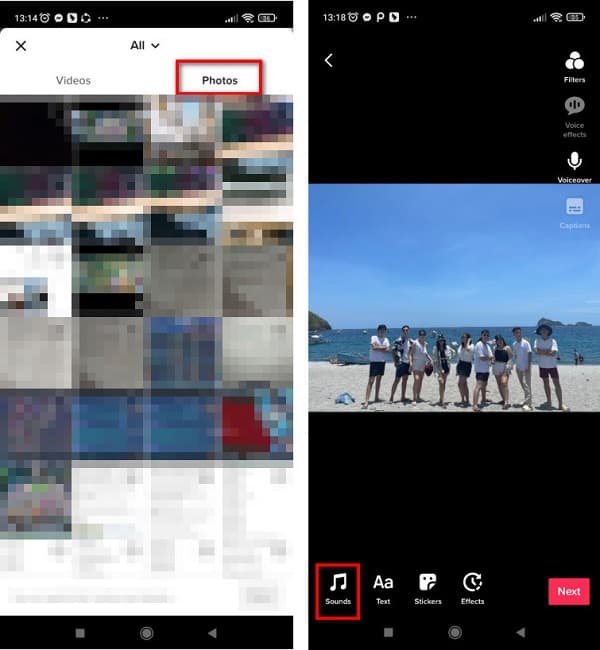Tap the beach group photo preview
Image resolution: width=600 pixels, height=650 pixels.
[454, 298]
